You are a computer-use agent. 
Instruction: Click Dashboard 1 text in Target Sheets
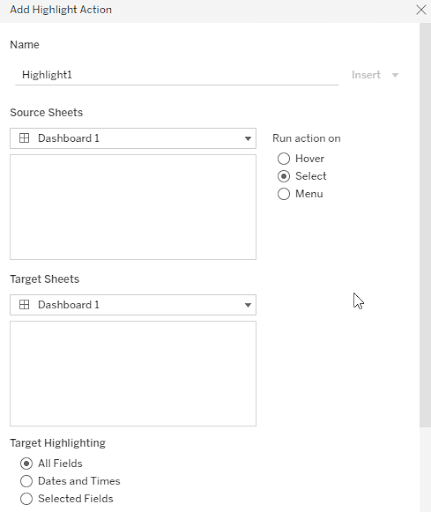click(69, 305)
